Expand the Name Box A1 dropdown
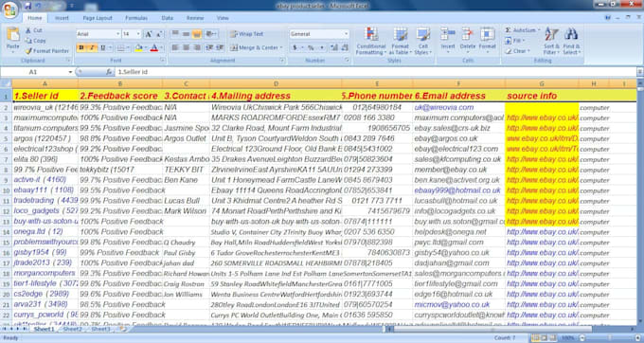 click(70, 72)
